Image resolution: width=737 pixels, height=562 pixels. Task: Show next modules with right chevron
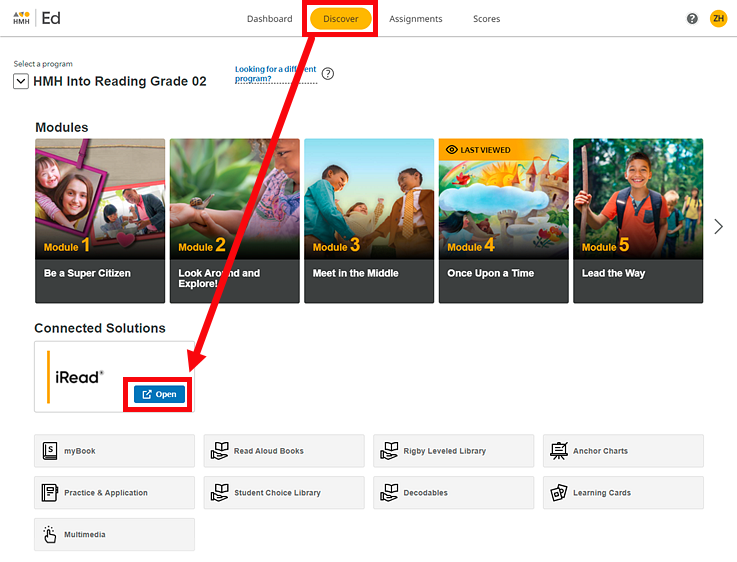(x=718, y=226)
